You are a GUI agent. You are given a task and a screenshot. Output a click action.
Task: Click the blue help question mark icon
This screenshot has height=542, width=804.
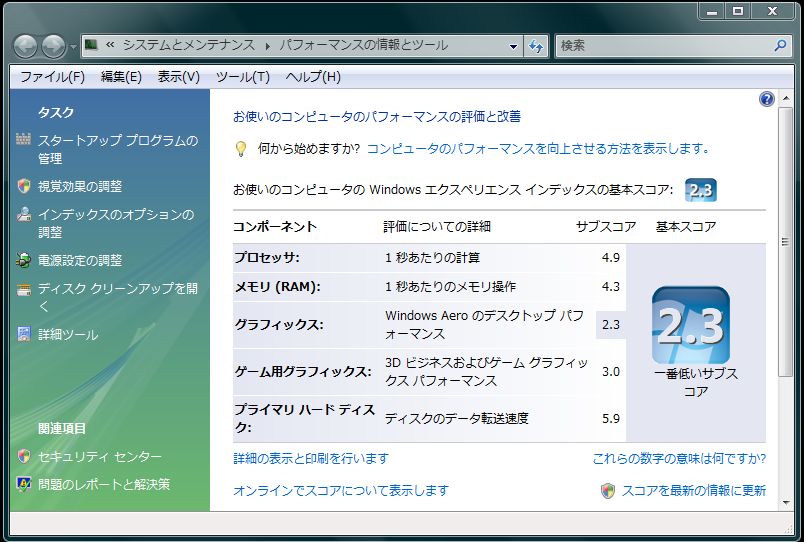(767, 99)
